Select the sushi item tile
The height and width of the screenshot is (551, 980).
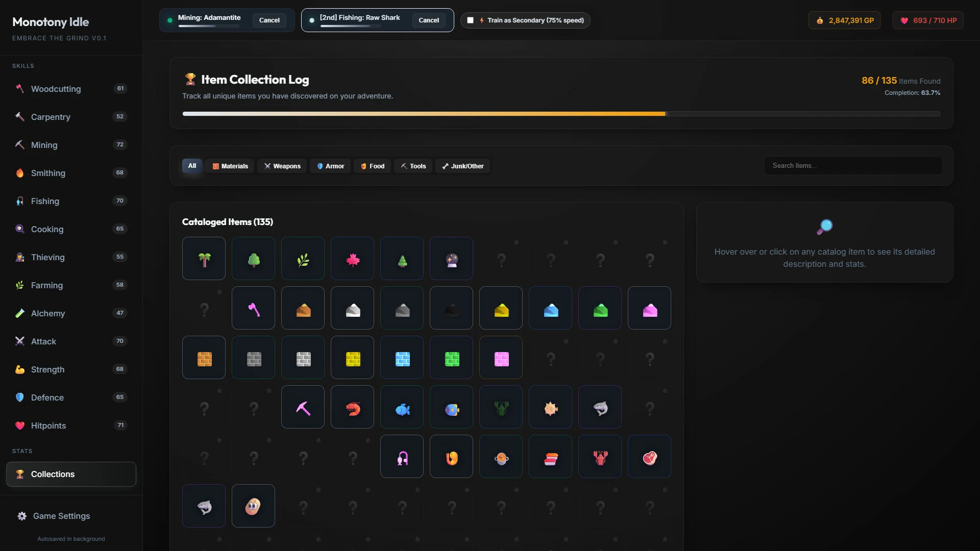point(550,456)
